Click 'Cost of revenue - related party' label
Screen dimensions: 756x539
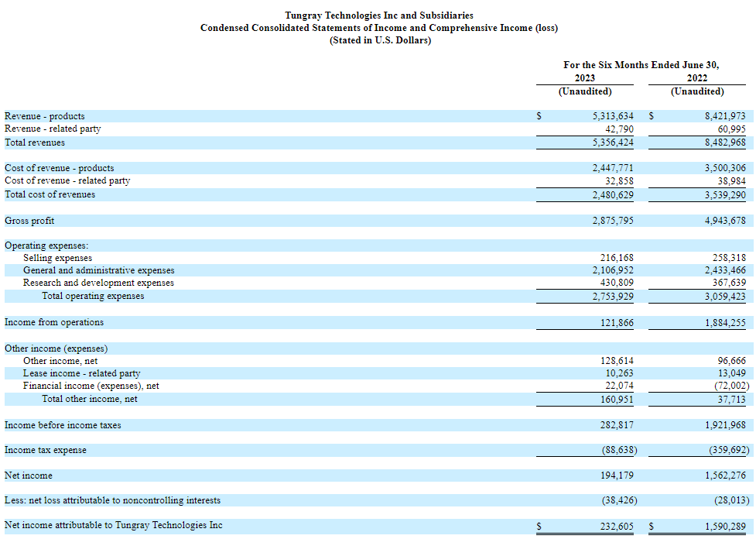coord(67,180)
